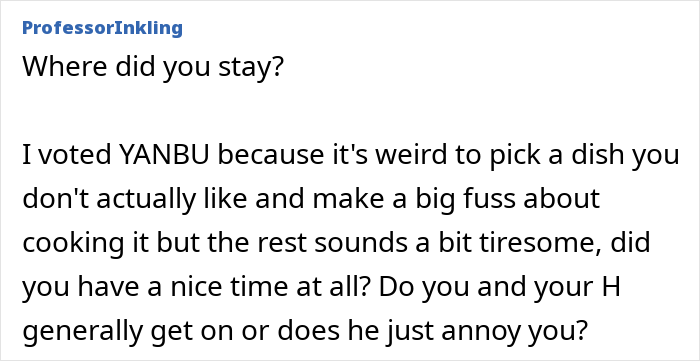The width and height of the screenshot is (700, 361).
Task: Click the word "stay?" in the first line
Action: [253, 67]
